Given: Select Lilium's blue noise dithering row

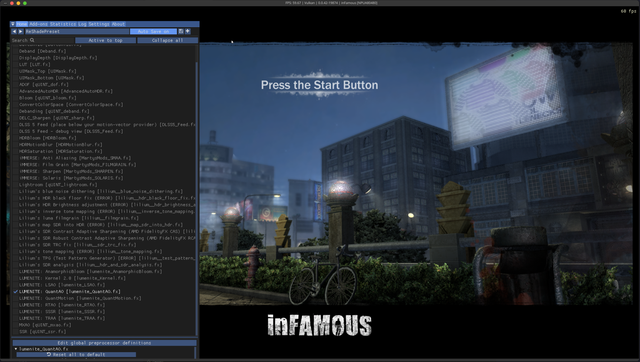Looking at the screenshot, I should click(101, 191).
